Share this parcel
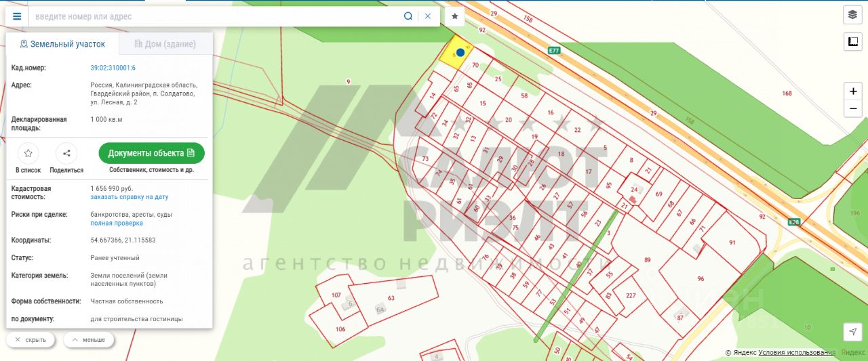This screenshot has height=361, width=868. (x=66, y=153)
